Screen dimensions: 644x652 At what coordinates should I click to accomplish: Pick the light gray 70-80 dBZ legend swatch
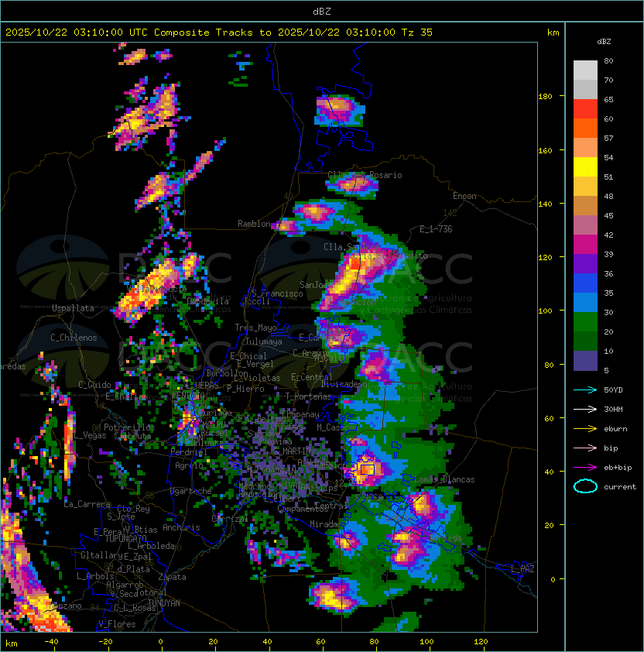click(x=585, y=70)
